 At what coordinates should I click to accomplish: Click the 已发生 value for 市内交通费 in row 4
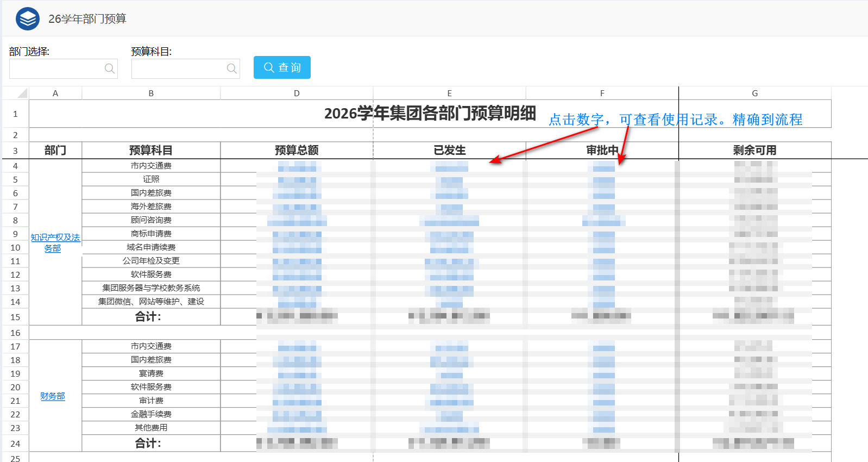(x=451, y=166)
